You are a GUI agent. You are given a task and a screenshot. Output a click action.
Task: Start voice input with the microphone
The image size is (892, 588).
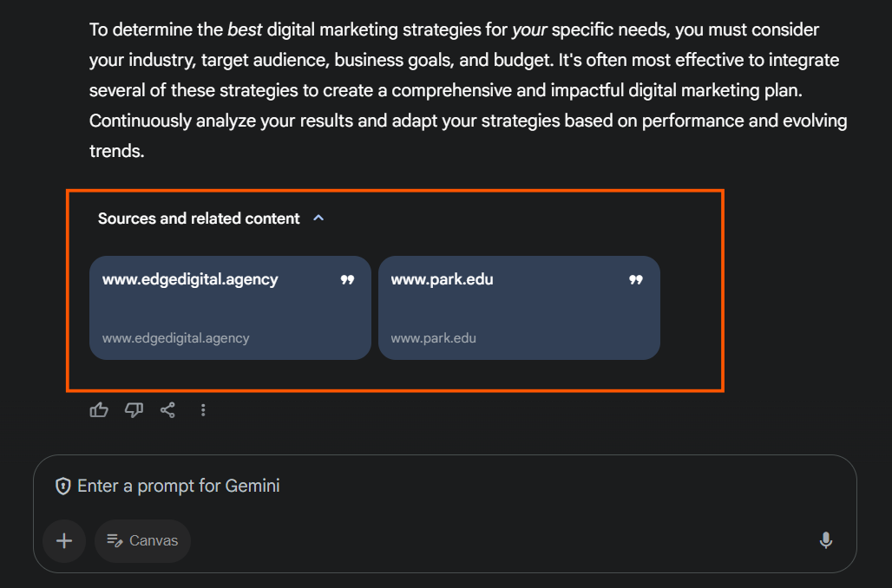click(x=826, y=540)
